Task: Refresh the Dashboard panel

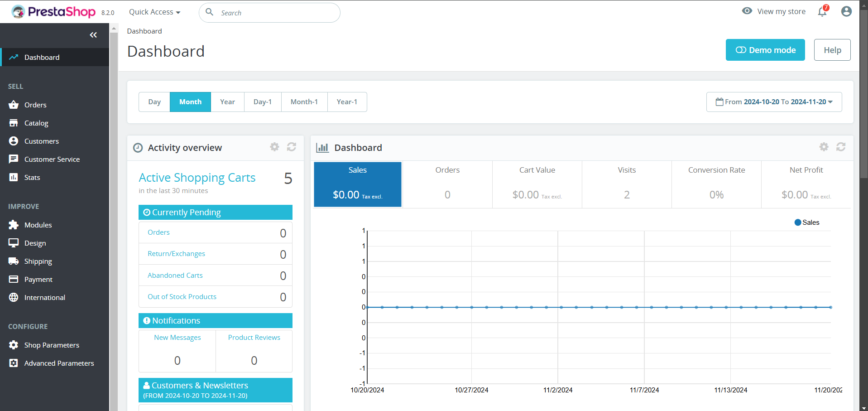Action: pos(840,147)
